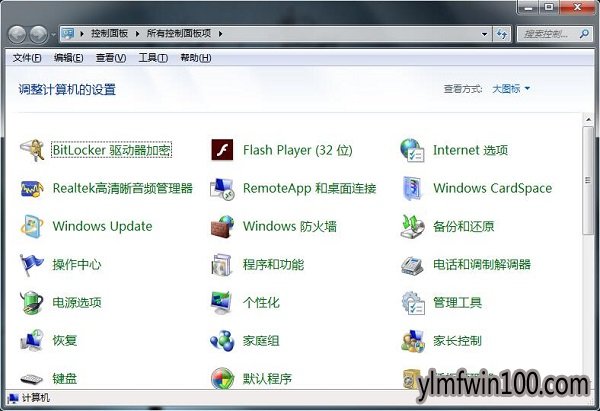Open the 家庭组 spheres icon
600x411 pixels.
pos(222,341)
